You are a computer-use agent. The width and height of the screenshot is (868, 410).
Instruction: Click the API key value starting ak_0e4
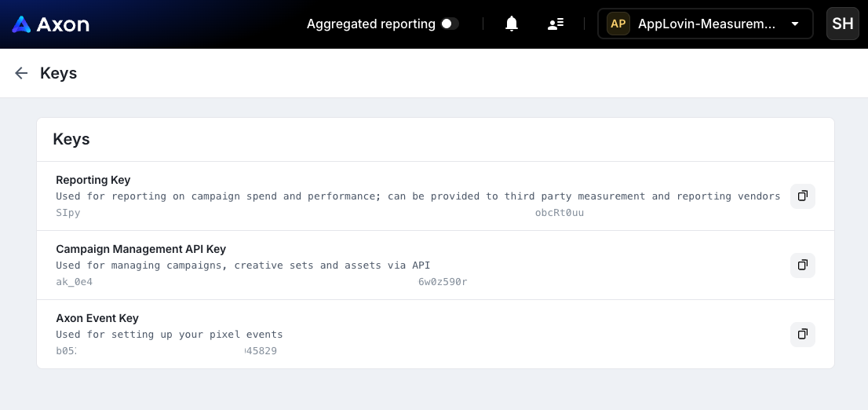click(75, 281)
